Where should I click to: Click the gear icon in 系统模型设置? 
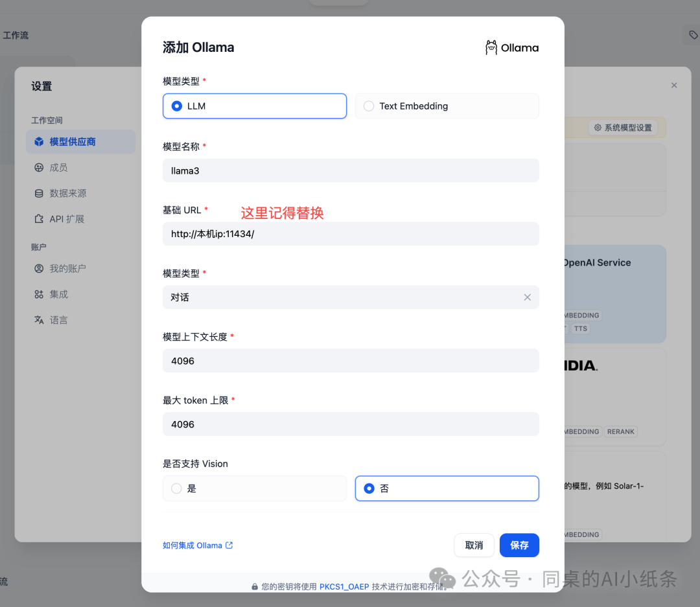click(x=598, y=128)
